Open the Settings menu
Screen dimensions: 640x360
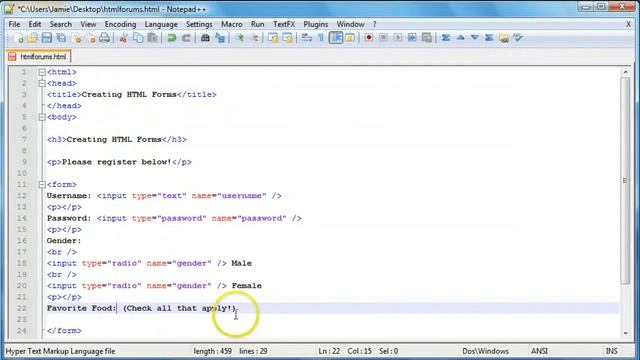point(199,24)
